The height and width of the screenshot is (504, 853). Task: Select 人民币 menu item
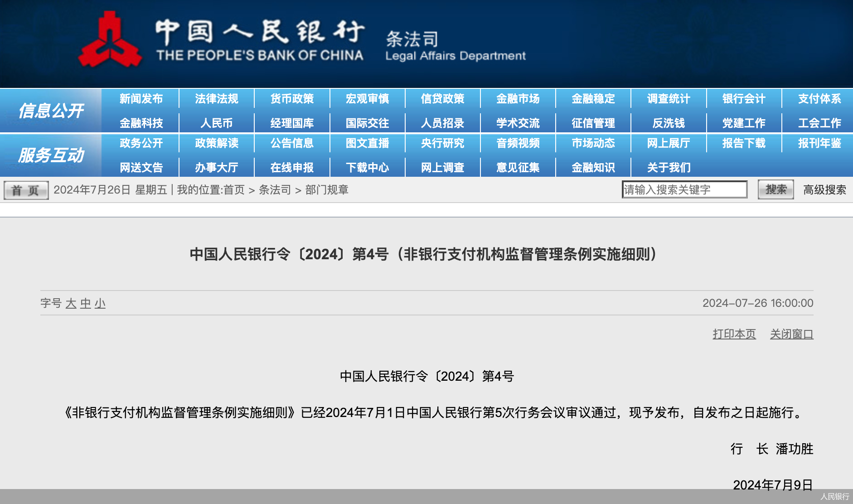[217, 123]
